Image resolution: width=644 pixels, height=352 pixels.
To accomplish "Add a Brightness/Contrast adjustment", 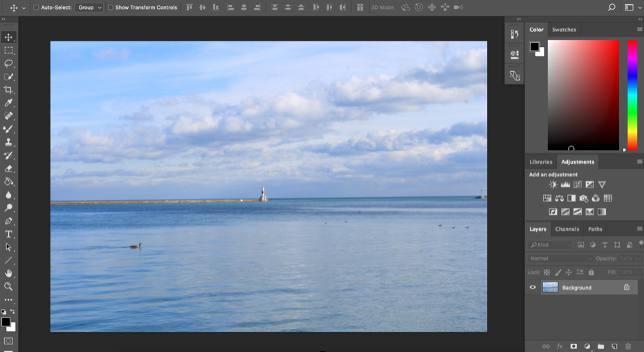I will [x=553, y=185].
